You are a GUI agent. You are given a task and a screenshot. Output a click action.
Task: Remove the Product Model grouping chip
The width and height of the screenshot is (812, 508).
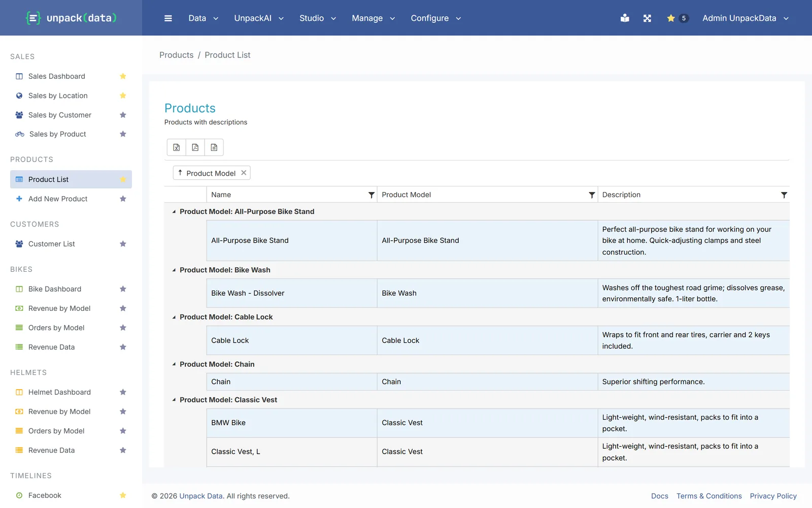coord(244,173)
